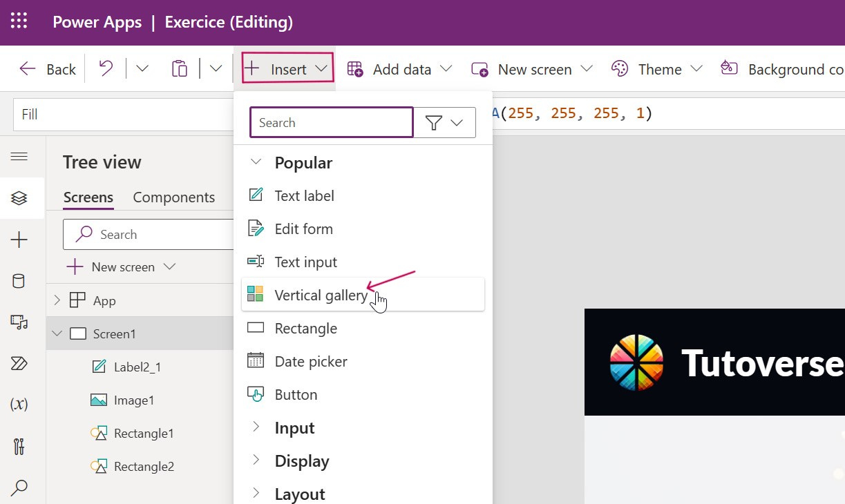Switch to the Components tab
845x504 pixels.
174,197
